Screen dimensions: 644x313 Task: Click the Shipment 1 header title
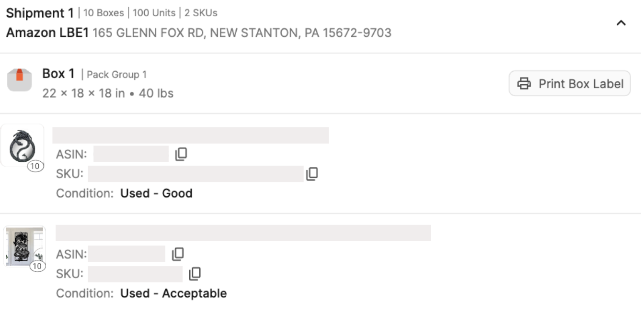click(x=40, y=13)
